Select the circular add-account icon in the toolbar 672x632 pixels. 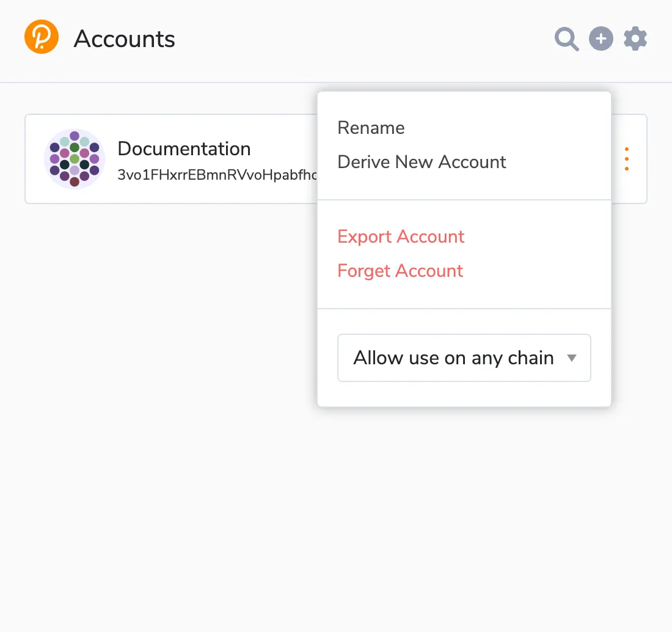(601, 38)
